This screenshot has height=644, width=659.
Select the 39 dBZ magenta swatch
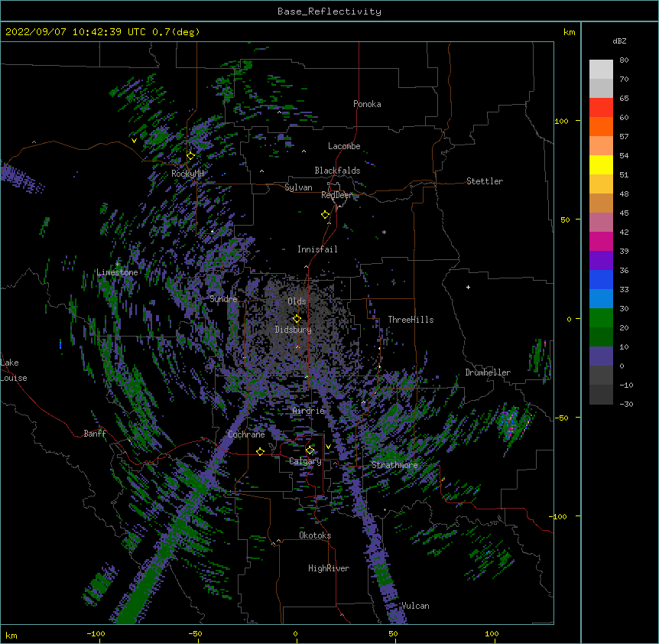[x=601, y=241]
